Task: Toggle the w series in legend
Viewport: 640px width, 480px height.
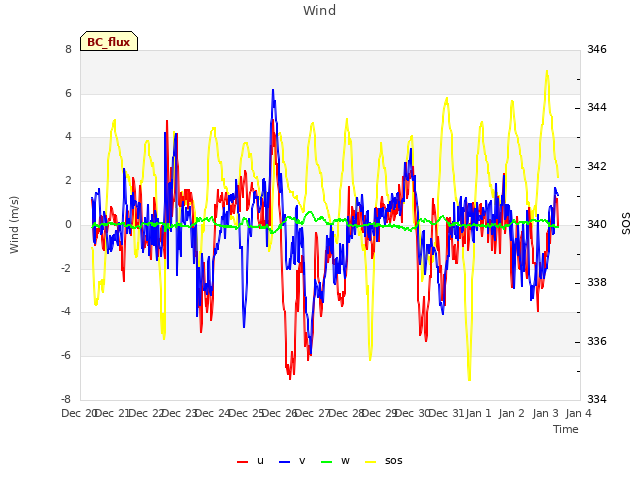Action: tap(336, 461)
